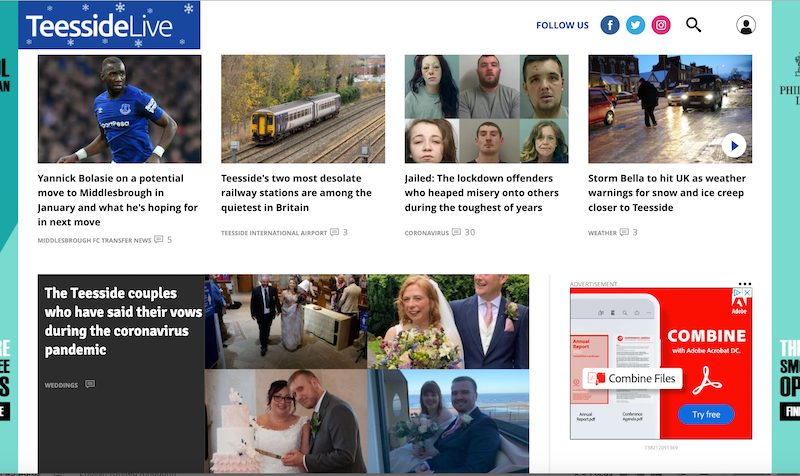Open the Teesside Live Facebook page
The width and height of the screenshot is (800, 476).
(x=609, y=26)
